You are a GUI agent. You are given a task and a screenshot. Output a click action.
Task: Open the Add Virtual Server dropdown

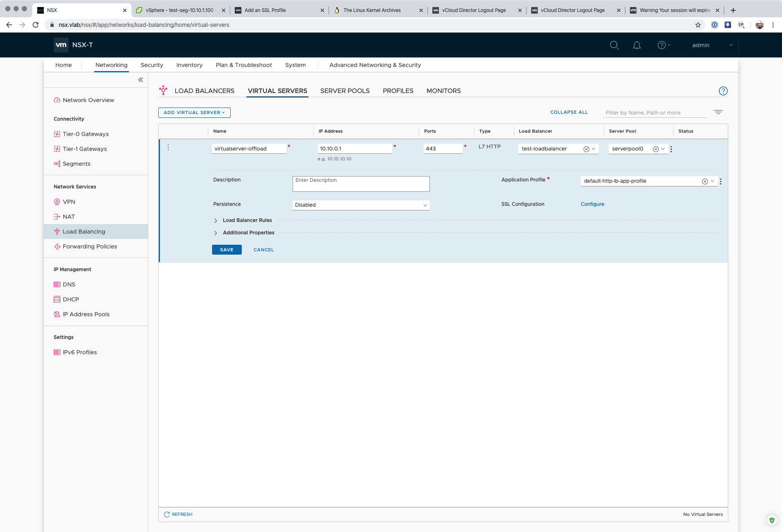coord(194,112)
